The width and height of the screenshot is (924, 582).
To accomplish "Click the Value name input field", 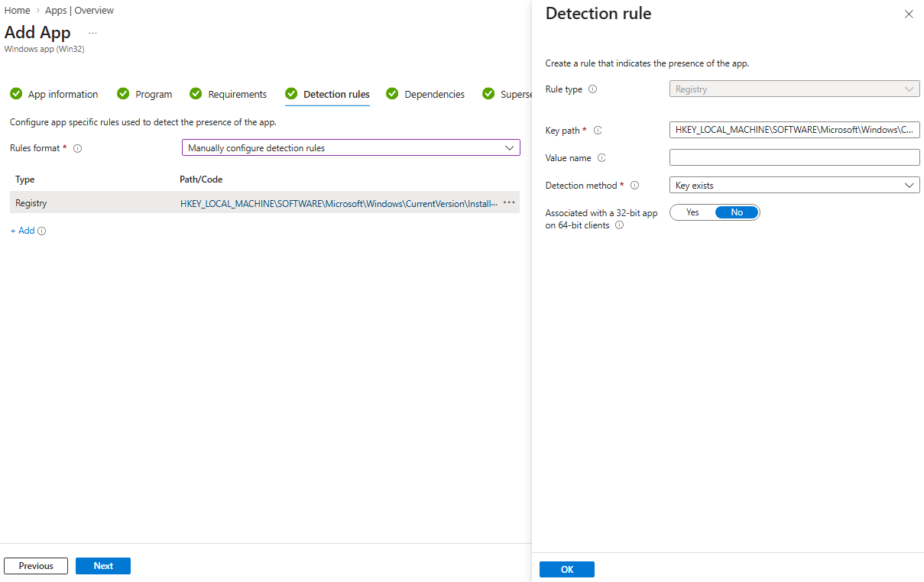I will click(794, 158).
